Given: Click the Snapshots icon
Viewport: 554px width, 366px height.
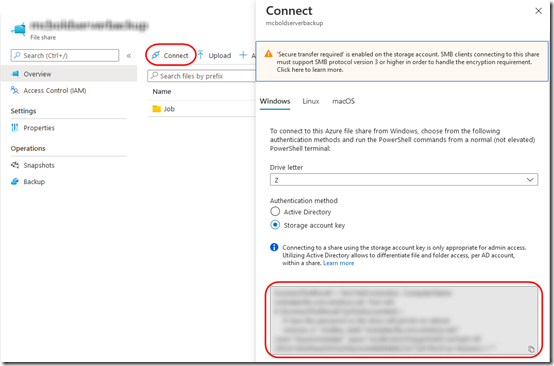Looking at the screenshot, I should (15, 165).
